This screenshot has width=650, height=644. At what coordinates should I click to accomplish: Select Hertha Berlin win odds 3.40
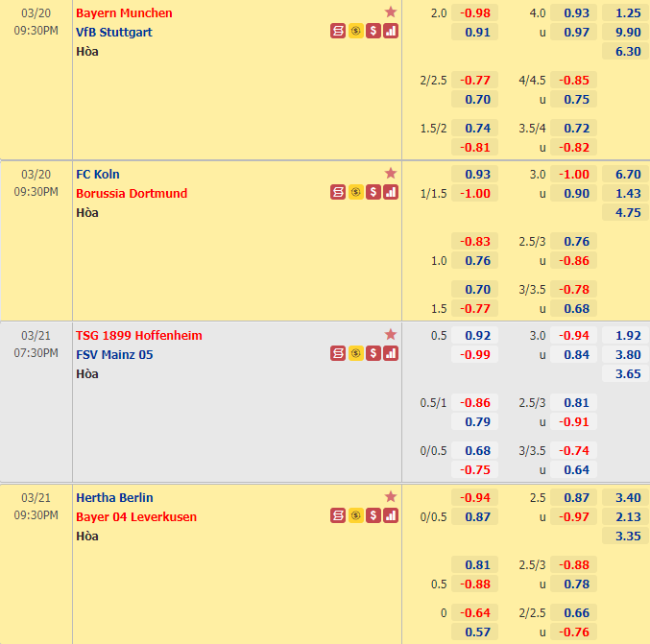click(x=625, y=497)
